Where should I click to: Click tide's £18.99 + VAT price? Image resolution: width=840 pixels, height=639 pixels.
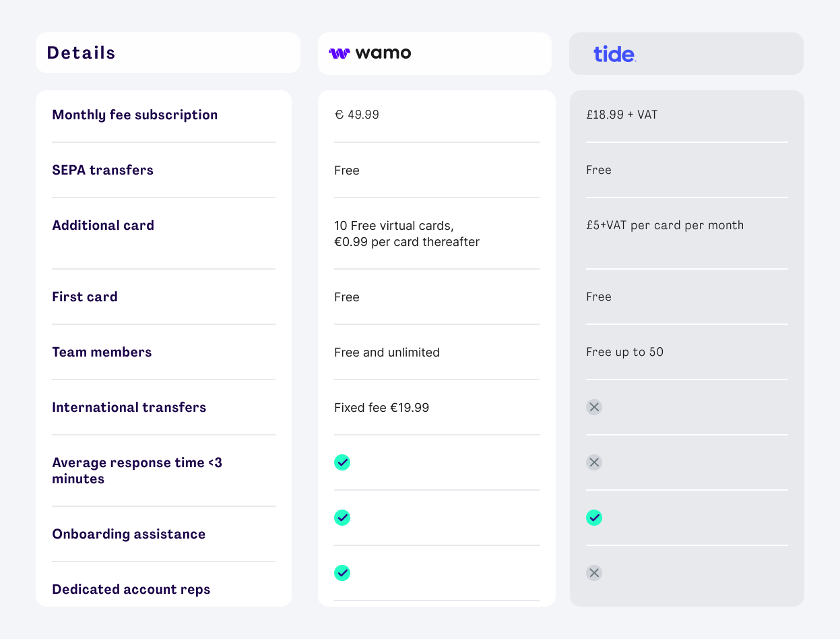(x=622, y=115)
